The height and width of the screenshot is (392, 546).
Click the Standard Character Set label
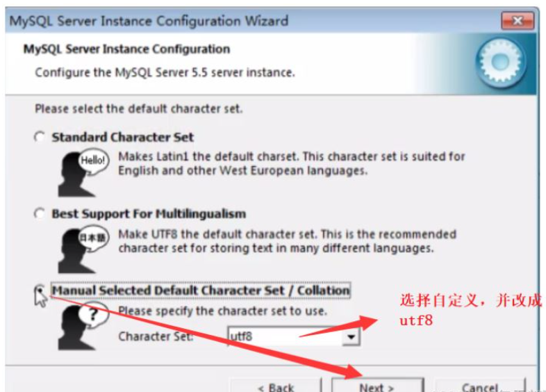click(x=122, y=138)
